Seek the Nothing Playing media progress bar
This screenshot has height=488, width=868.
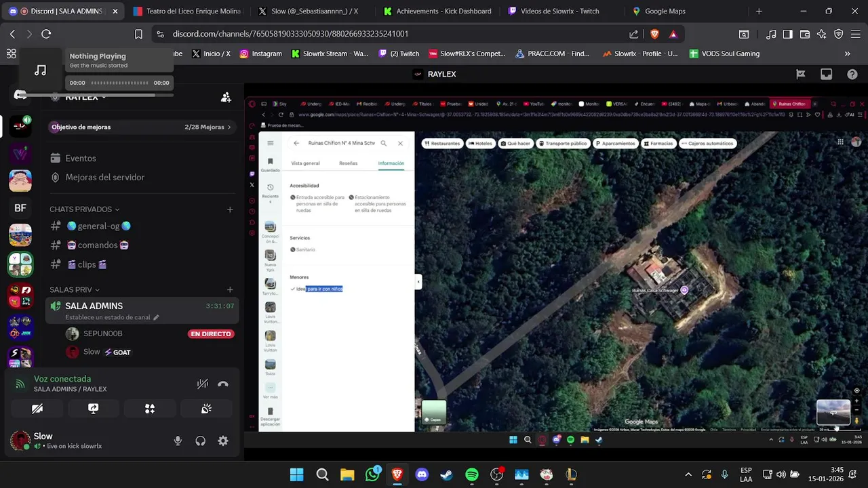[x=119, y=83]
